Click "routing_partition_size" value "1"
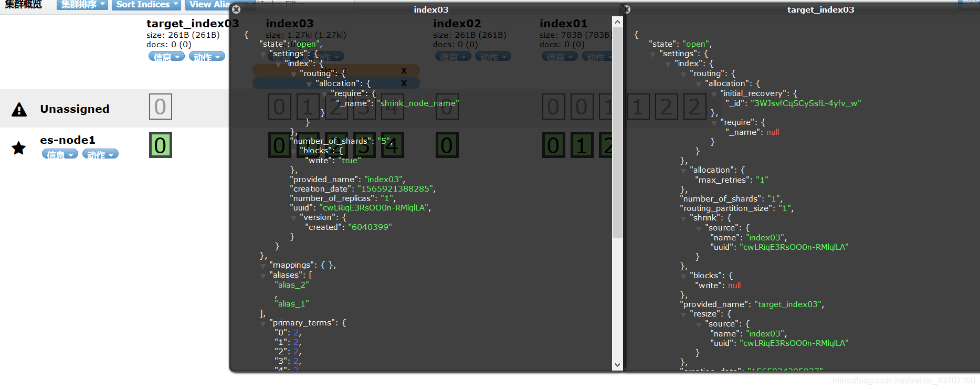This screenshot has height=390, width=980. [785, 208]
